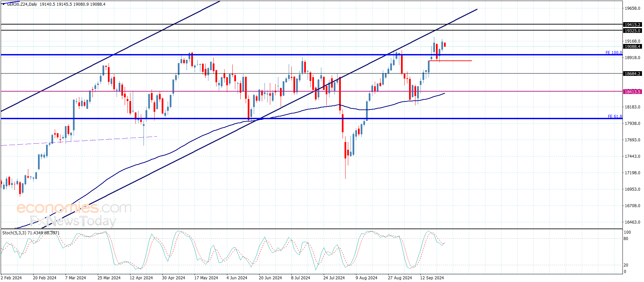Click the 7 Mar 2024 date label
This screenshot has width=644, height=282.
point(76,278)
